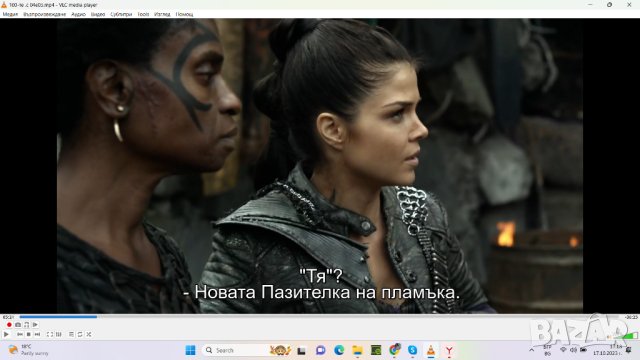Open the notification center icon
This screenshot has height=360, width=640.
coord(629,350)
